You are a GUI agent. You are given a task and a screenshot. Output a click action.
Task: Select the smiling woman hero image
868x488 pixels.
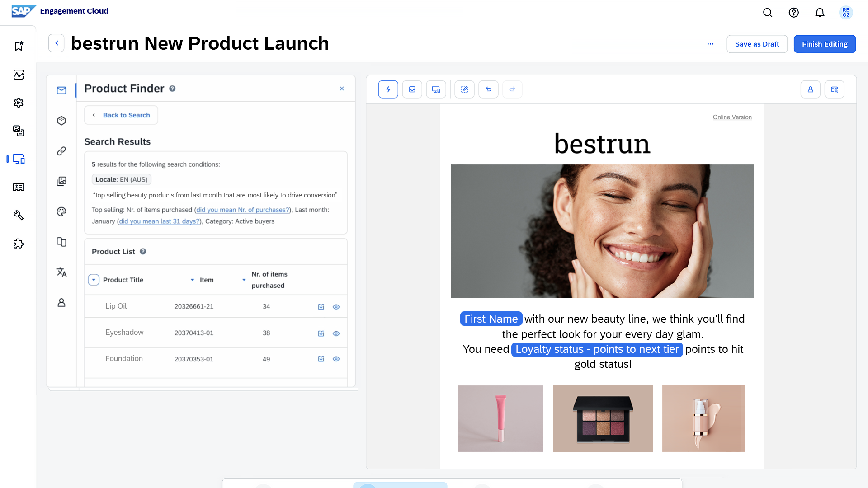pyautogui.click(x=602, y=231)
